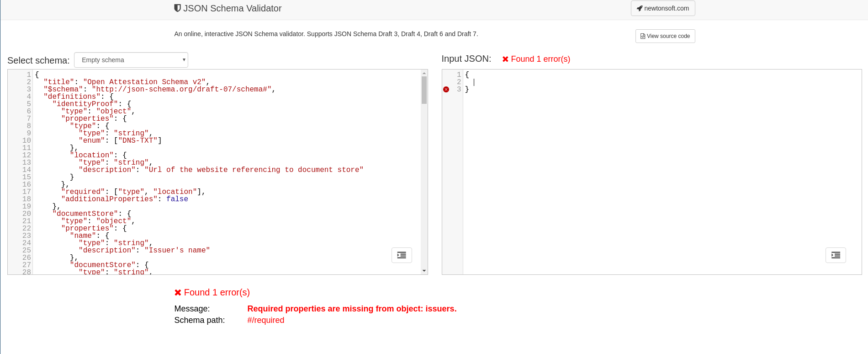The image size is (868, 354).
Task: Click the #/required schema path link
Action: coord(265,320)
